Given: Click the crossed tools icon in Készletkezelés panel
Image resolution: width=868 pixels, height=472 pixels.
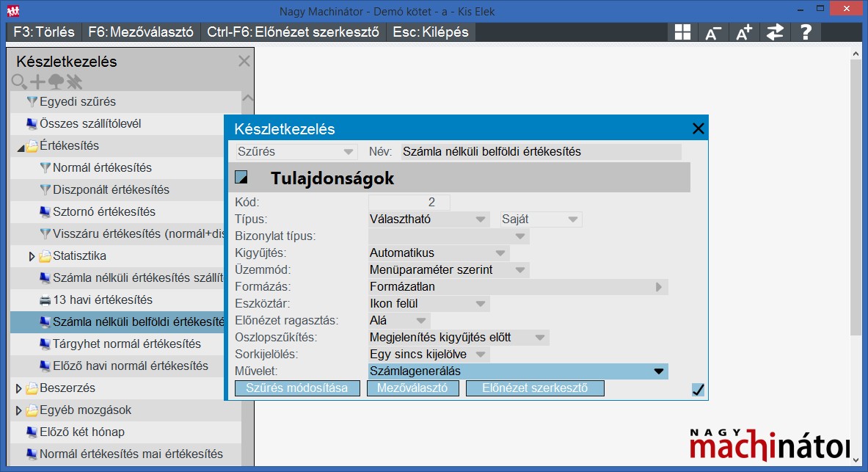Looking at the screenshot, I should (x=74, y=82).
